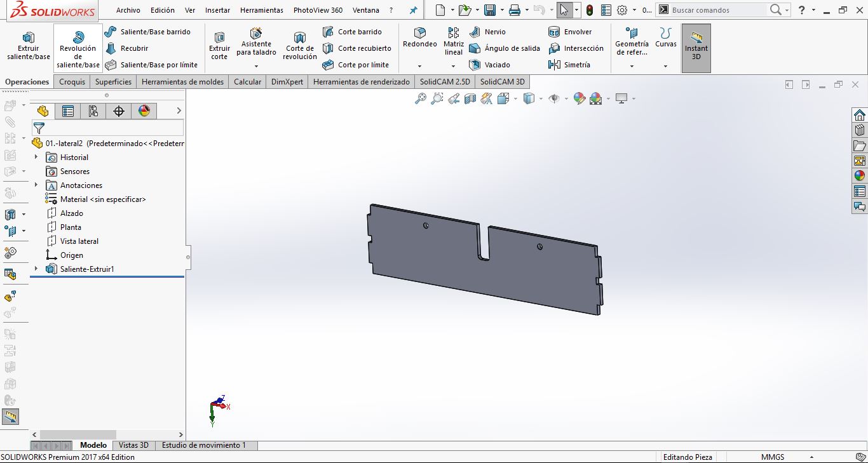Select the Extruir saliente/base tool
Viewport: 868px width, 463px height.
pyautogui.click(x=29, y=46)
